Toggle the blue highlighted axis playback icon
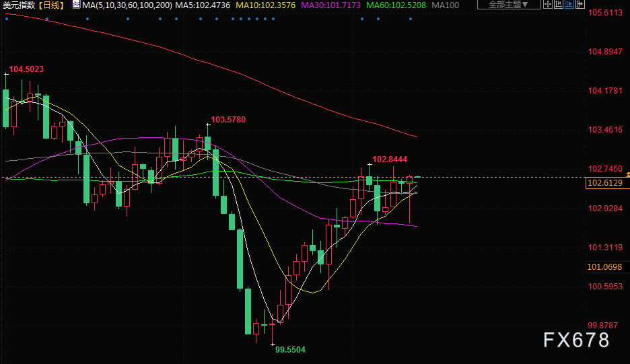Screen dimensions: 630x364 click(569, 5)
